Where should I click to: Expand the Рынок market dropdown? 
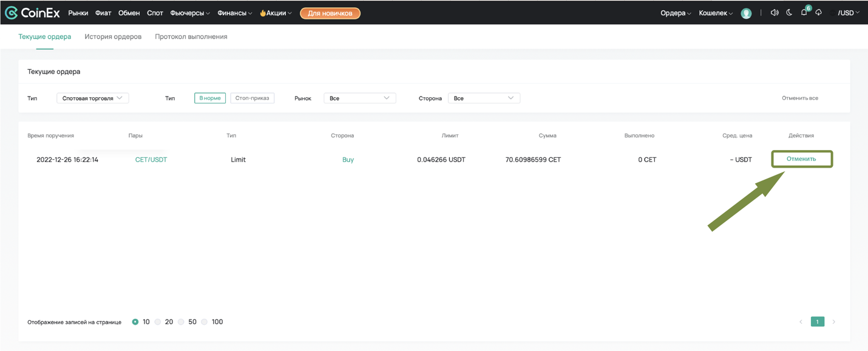[x=359, y=98]
